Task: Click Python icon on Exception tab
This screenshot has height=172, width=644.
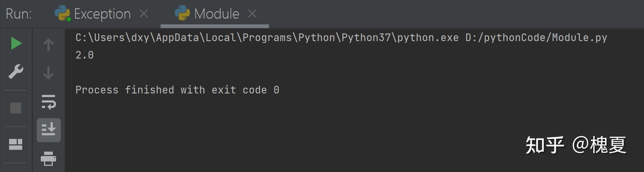Action: point(62,13)
